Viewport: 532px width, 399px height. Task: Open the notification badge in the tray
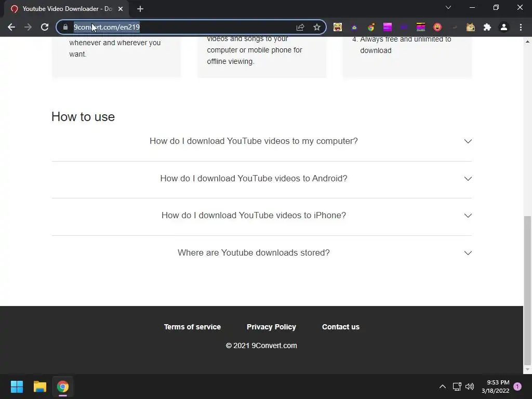(x=517, y=387)
